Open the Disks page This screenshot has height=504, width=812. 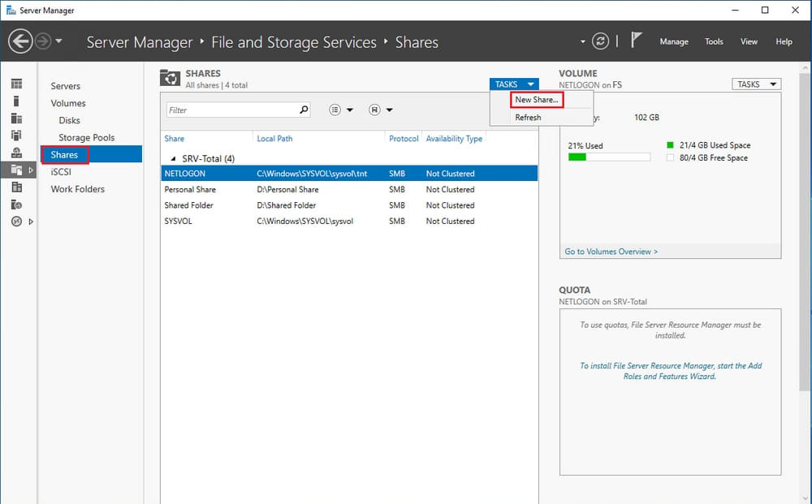pos(69,120)
